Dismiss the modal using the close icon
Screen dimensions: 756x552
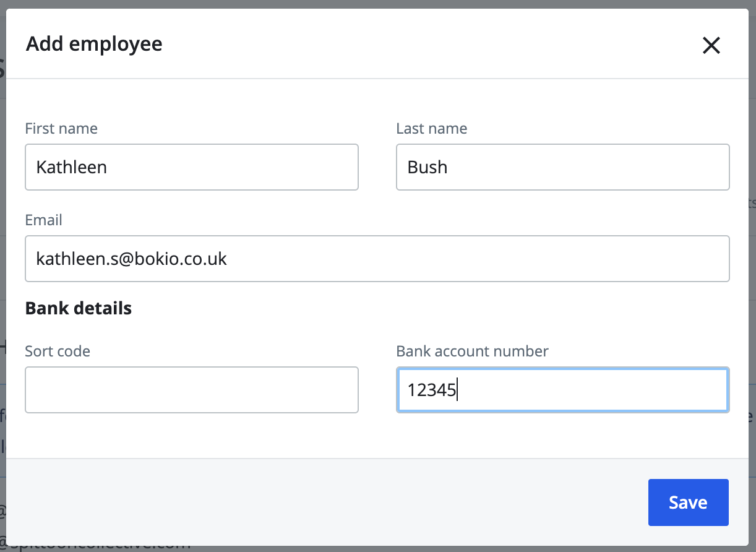pyautogui.click(x=711, y=45)
